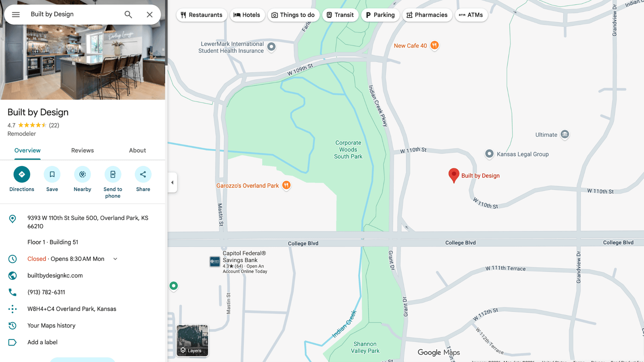
Task: Click Capitol Federal Savings Bank marker
Action: pyautogui.click(x=215, y=261)
